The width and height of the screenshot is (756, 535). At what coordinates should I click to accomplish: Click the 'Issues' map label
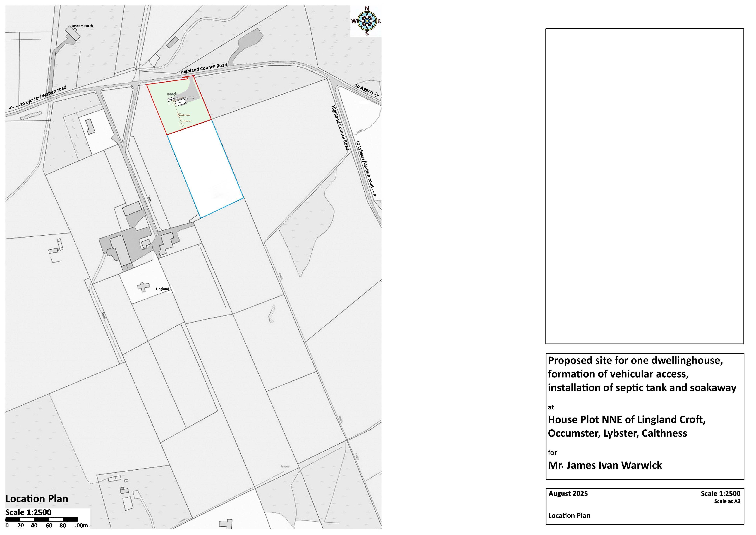click(x=285, y=467)
